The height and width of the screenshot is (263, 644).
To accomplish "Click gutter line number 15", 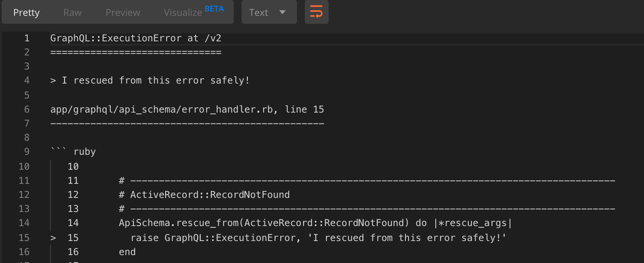I will (x=24, y=237).
